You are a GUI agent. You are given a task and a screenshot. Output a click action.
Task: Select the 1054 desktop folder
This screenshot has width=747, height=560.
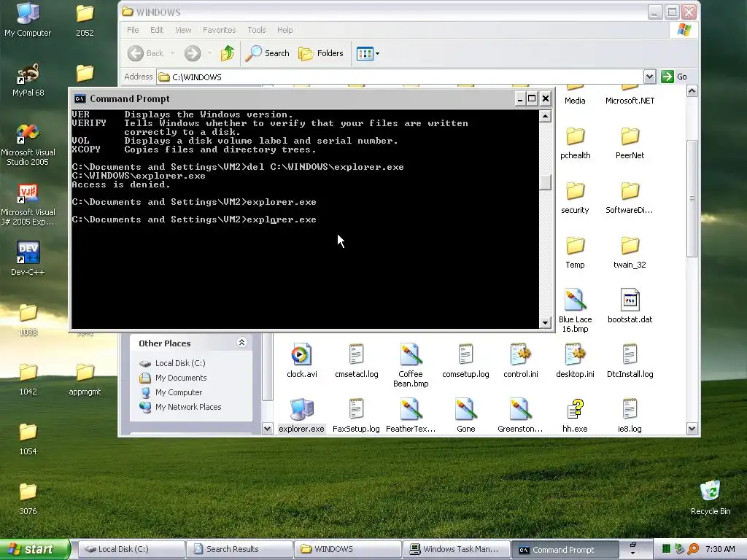[28, 438]
